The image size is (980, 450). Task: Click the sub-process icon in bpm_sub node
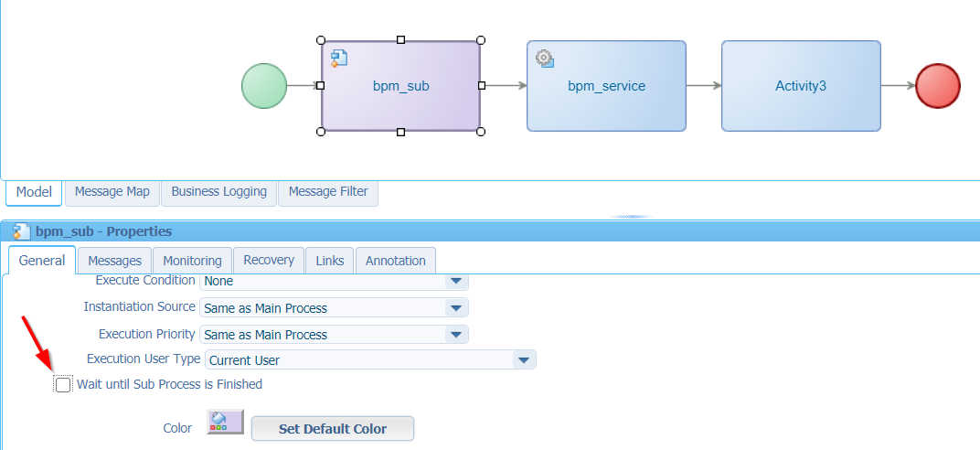(339, 59)
